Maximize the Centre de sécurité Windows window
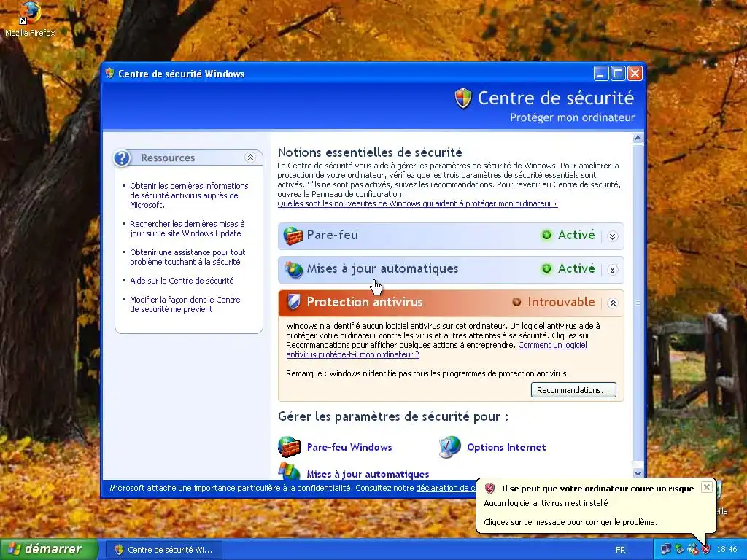Image resolution: width=747 pixels, height=560 pixels. [x=618, y=74]
